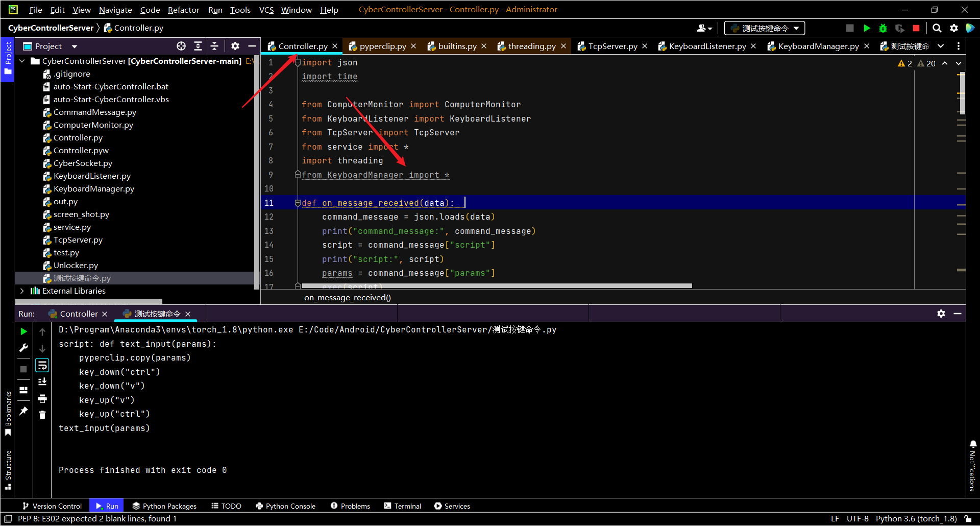This screenshot has width=980, height=526.
Task: Open Search Everywhere magnifier icon
Action: [937, 28]
